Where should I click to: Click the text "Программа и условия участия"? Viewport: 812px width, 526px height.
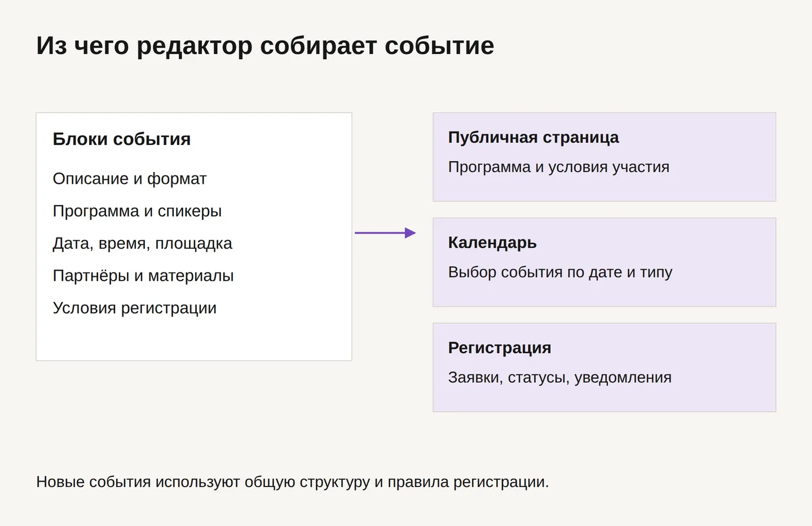[559, 167]
